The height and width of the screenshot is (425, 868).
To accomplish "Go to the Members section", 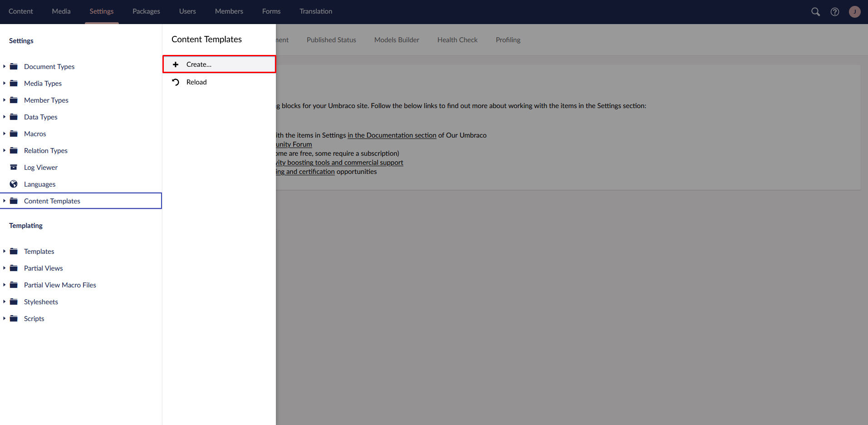I will click(x=229, y=11).
